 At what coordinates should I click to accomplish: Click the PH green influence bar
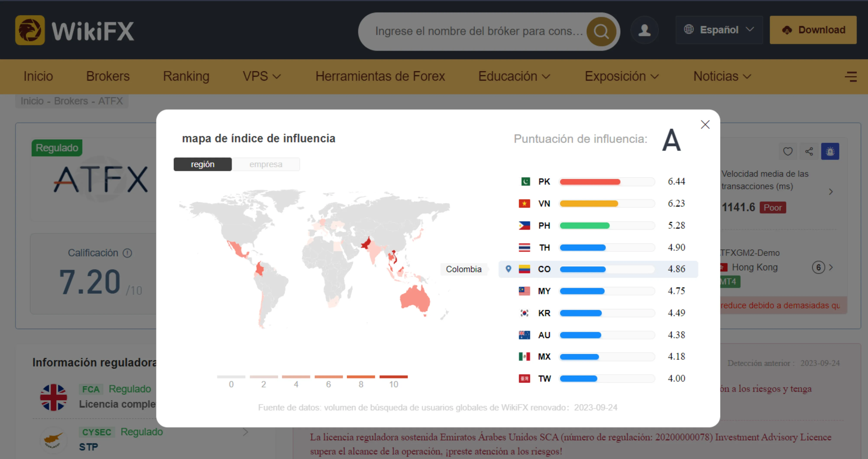point(585,226)
